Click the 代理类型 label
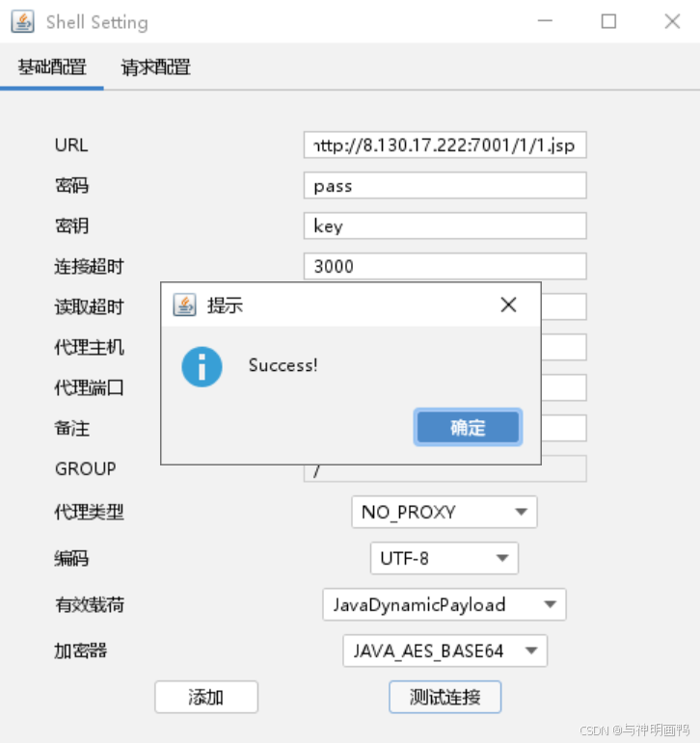This screenshot has width=700, height=743. tap(89, 512)
